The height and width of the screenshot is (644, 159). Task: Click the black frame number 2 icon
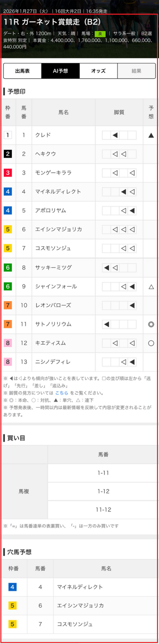[x=8, y=154]
